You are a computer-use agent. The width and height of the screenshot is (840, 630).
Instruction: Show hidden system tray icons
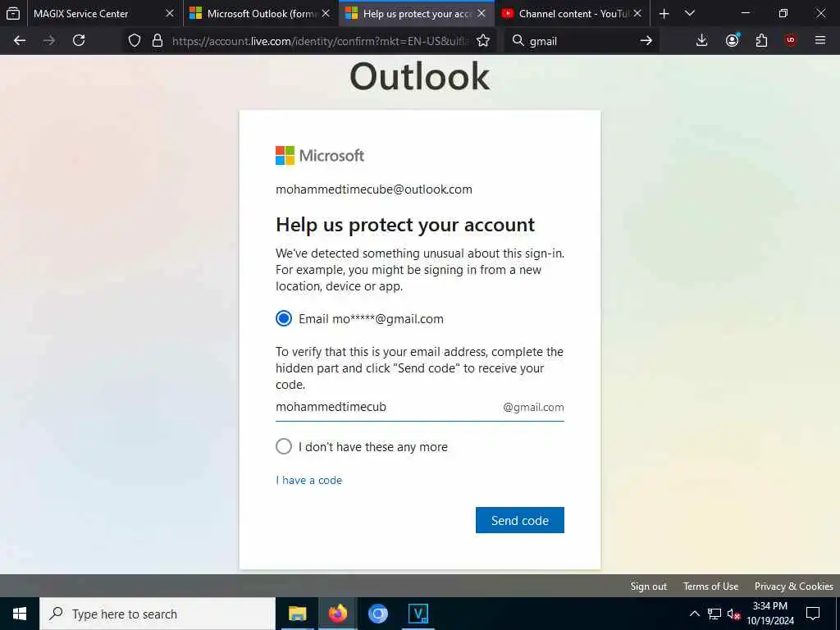pyautogui.click(x=694, y=614)
